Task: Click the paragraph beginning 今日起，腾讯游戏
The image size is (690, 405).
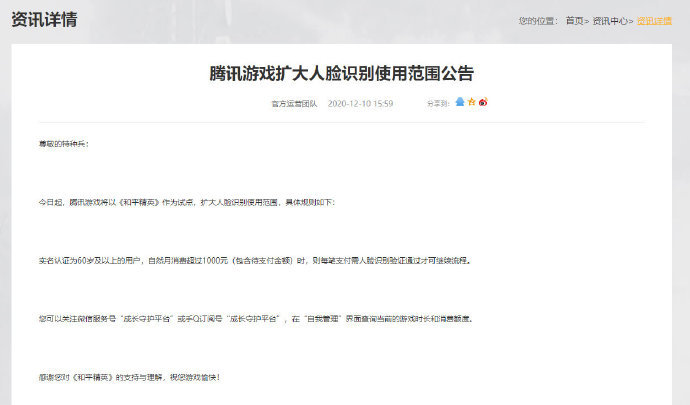Action: (x=187, y=202)
